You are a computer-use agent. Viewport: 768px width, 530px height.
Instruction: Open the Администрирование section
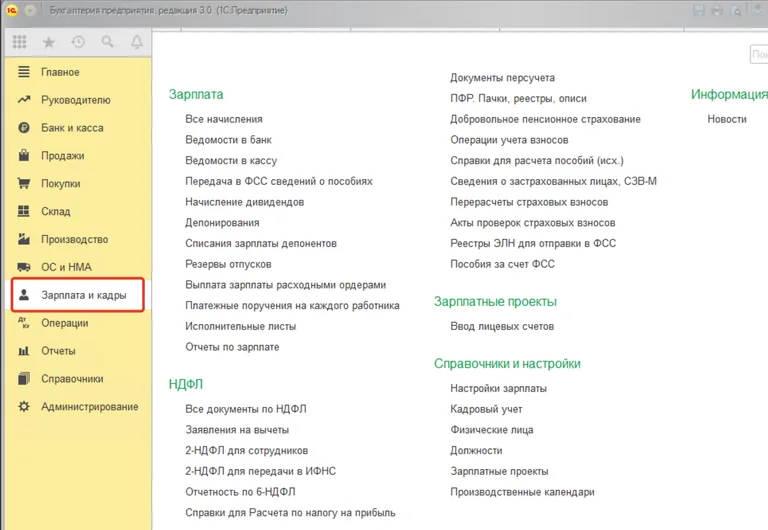(89, 407)
